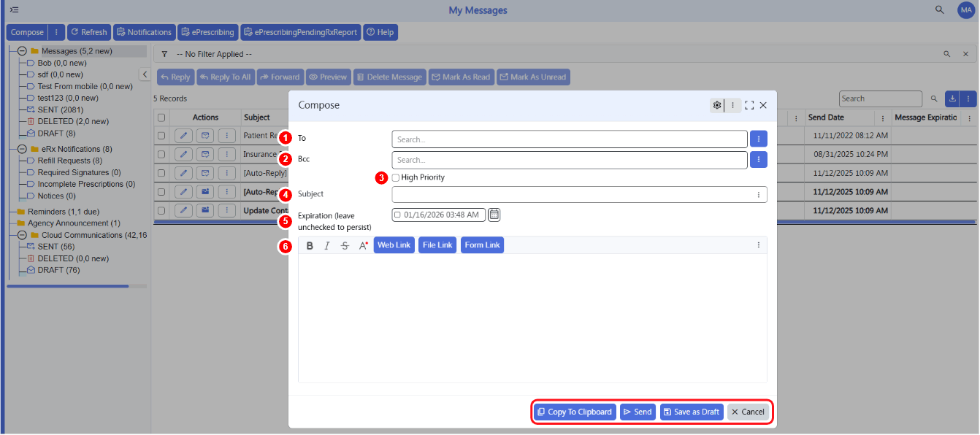Clear the filter with the filter bar X
980x435 pixels.
pos(965,54)
